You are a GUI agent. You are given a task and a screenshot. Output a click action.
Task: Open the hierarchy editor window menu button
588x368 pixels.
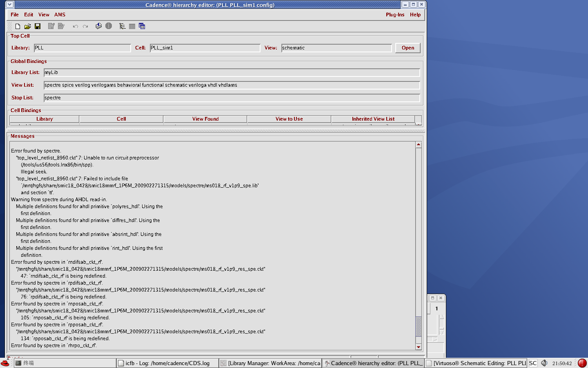pos(10,4)
